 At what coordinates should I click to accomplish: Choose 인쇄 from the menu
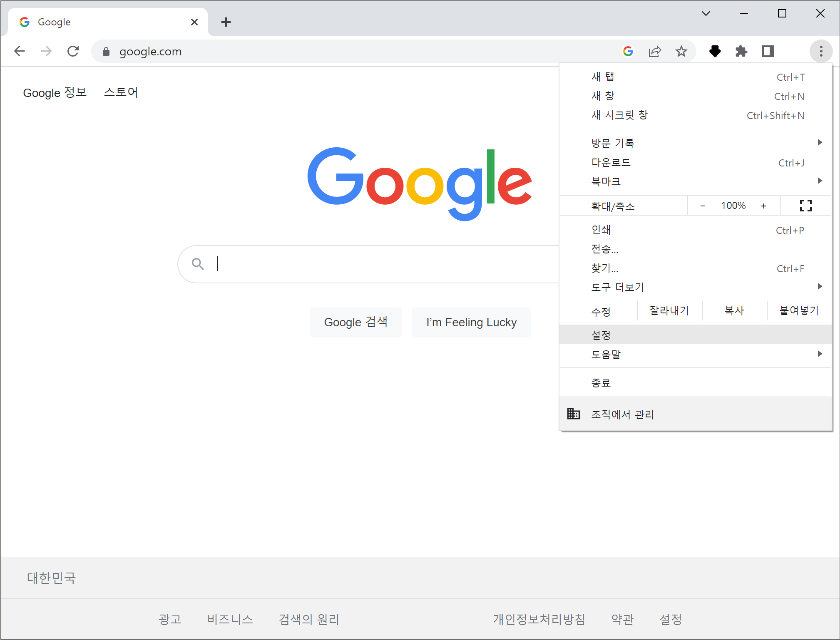[696, 230]
